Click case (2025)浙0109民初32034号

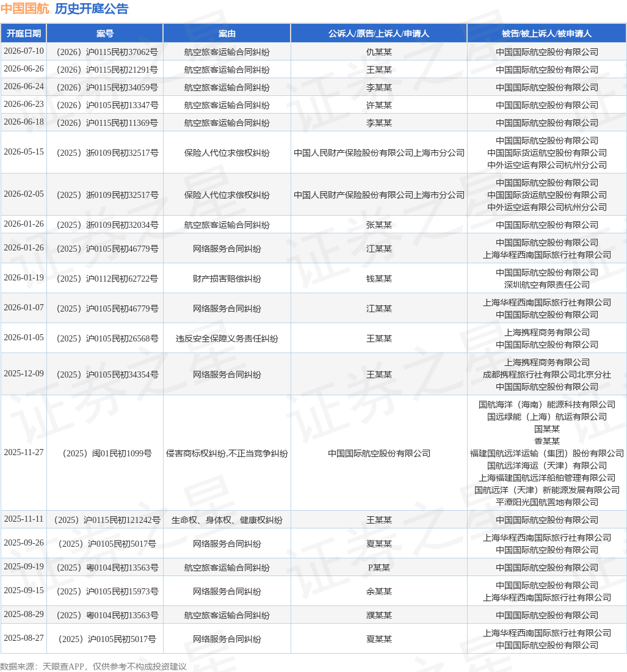pyautogui.click(x=107, y=225)
